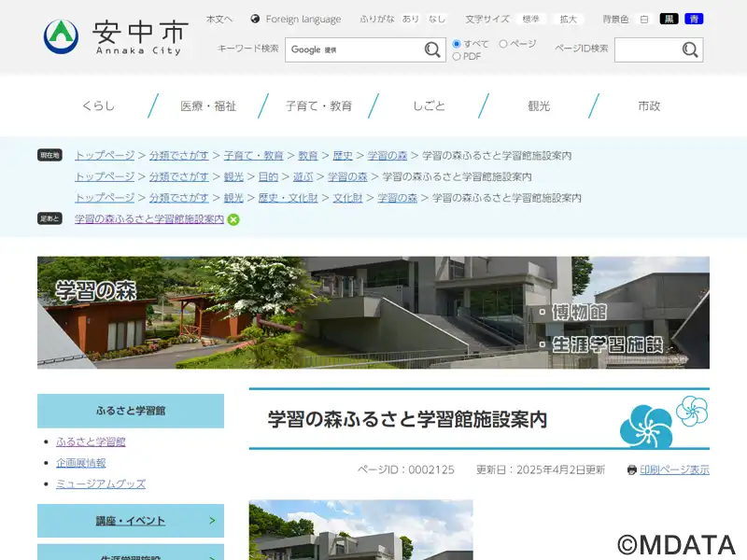Click 文化財 breadcrumb link before 学習の森

[x=347, y=198]
